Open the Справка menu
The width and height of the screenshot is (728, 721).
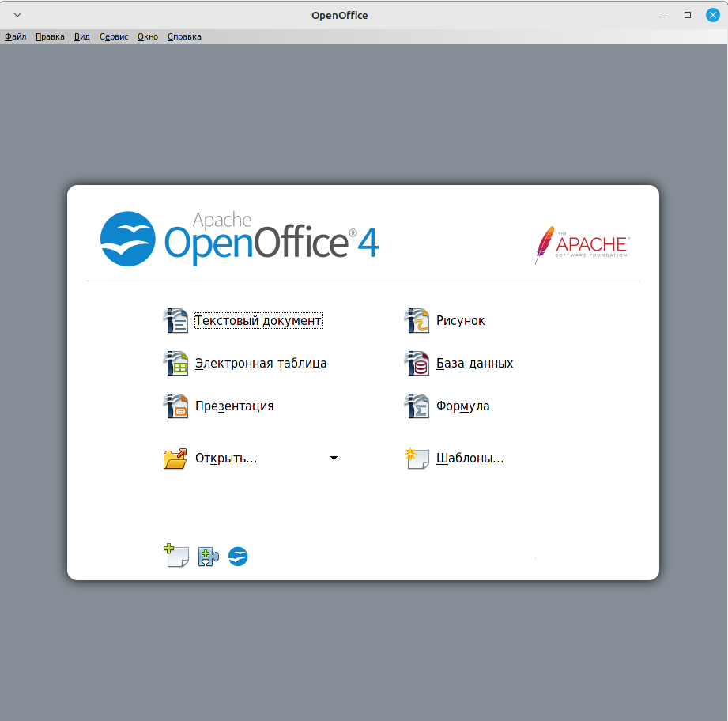(x=183, y=36)
